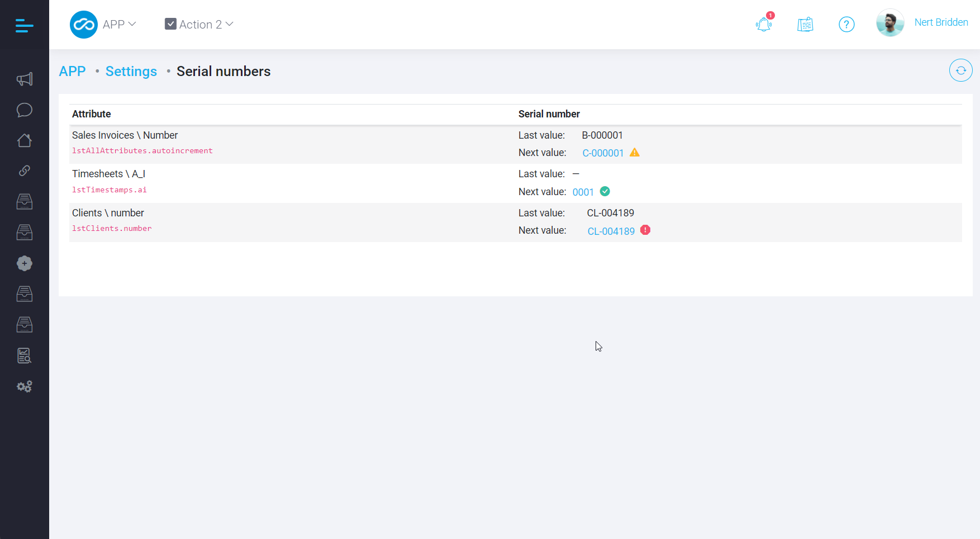Click the red error badge beside CL-004189
Viewport: 980px width, 539px height.
645,230
